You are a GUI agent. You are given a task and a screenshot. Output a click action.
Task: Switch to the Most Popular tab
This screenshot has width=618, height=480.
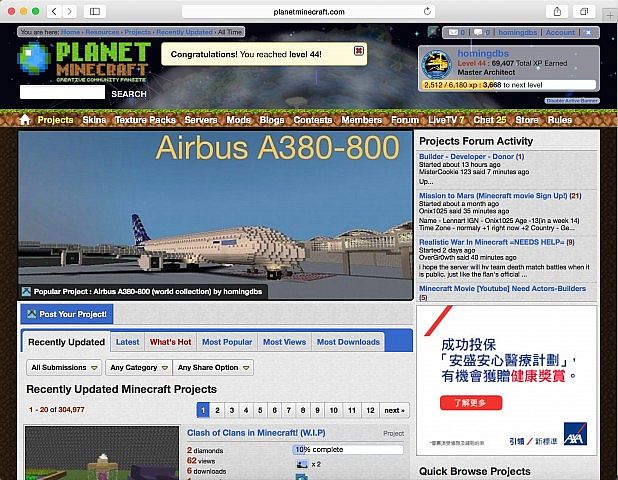[227, 342]
